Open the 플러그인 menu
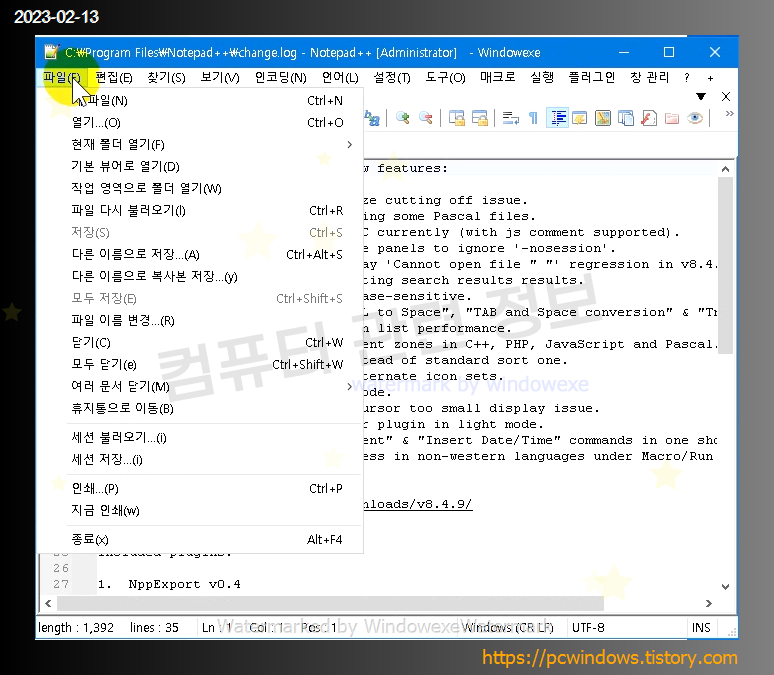The height and width of the screenshot is (675, 774). pyautogui.click(x=592, y=78)
